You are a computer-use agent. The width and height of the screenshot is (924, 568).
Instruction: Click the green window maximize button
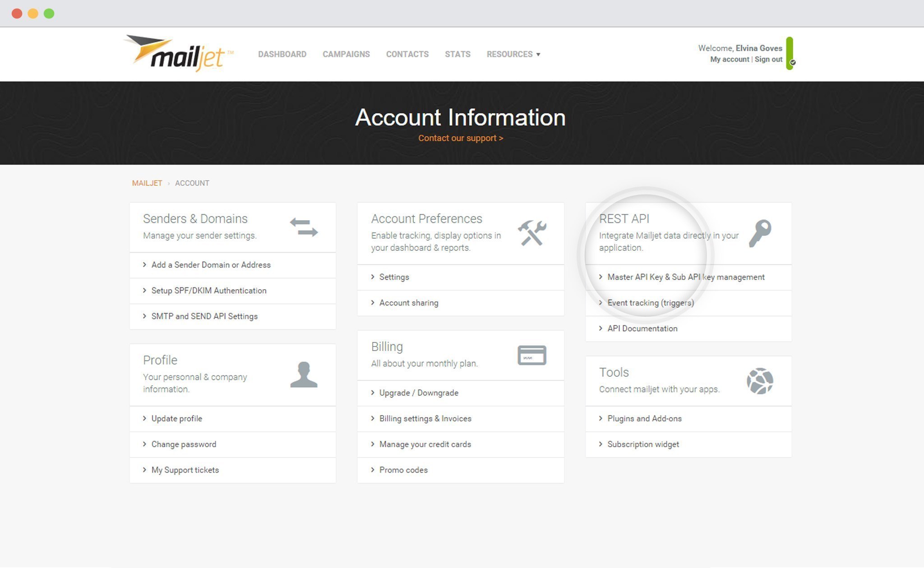(x=49, y=14)
